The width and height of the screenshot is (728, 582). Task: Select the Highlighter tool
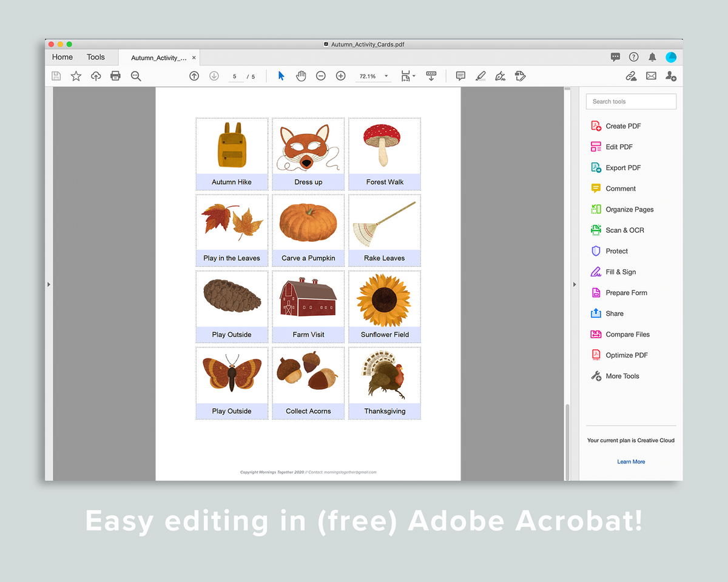point(480,76)
